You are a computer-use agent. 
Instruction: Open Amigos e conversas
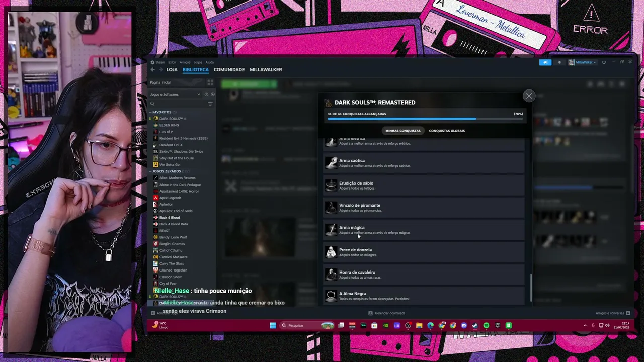coord(613,313)
